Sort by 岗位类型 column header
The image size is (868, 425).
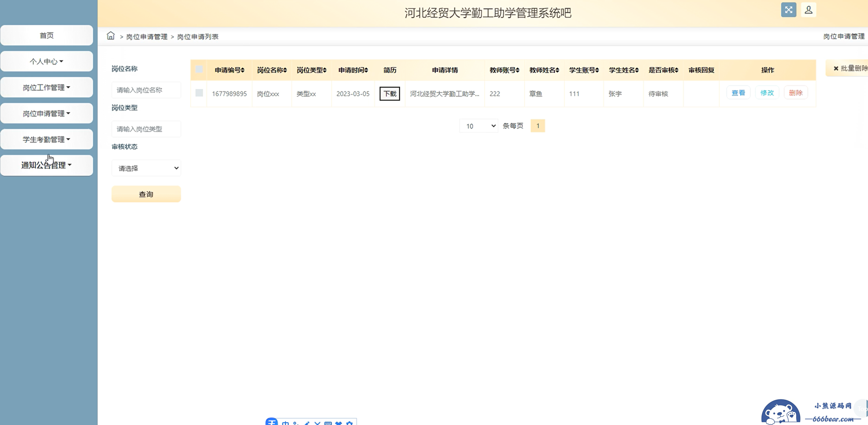click(312, 70)
